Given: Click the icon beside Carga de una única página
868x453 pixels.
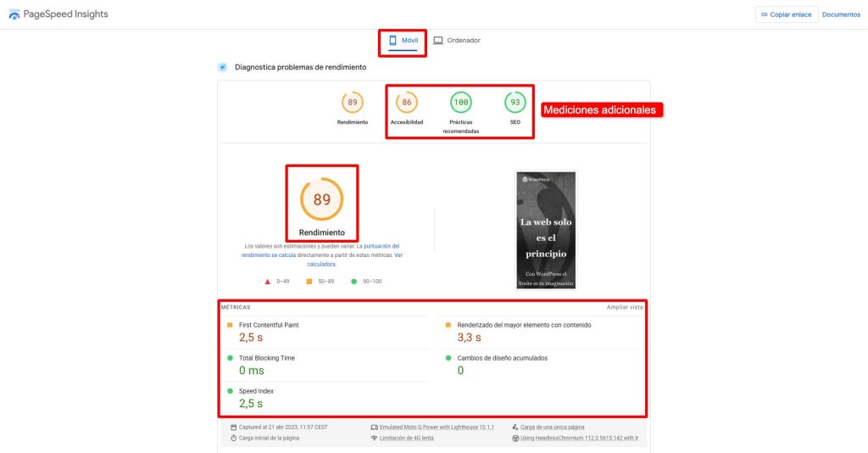Looking at the screenshot, I should tap(515, 428).
